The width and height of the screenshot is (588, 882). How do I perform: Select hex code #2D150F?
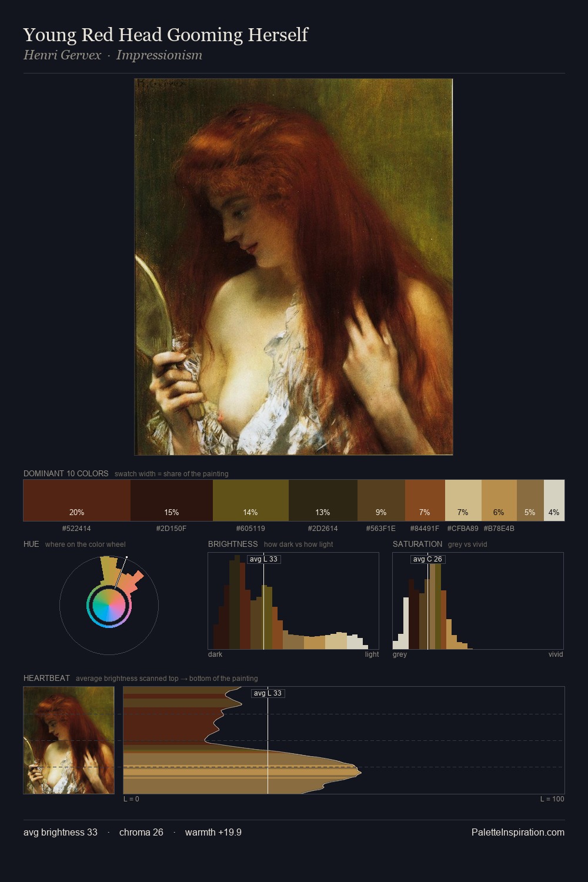[x=171, y=529]
